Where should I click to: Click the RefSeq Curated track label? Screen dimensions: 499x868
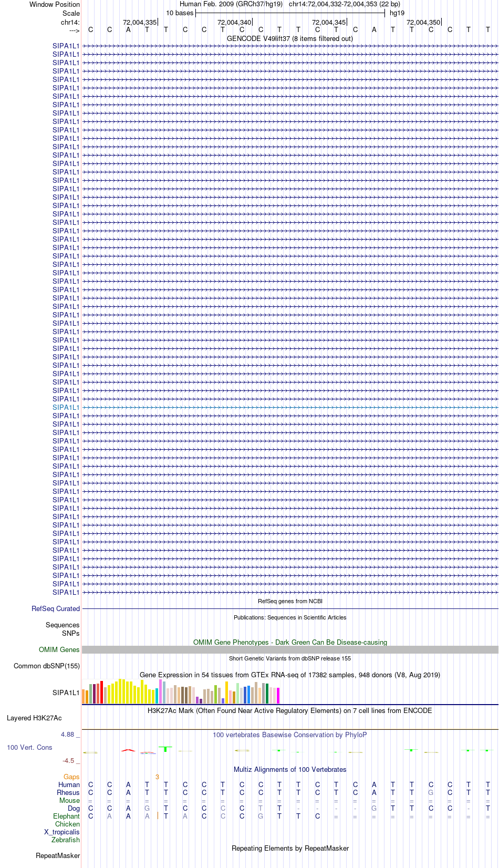click(56, 609)
